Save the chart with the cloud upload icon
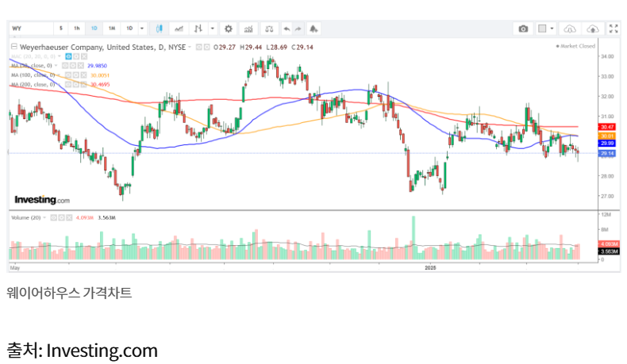Viewport: 627px width, 364px height. coord(593,29)
